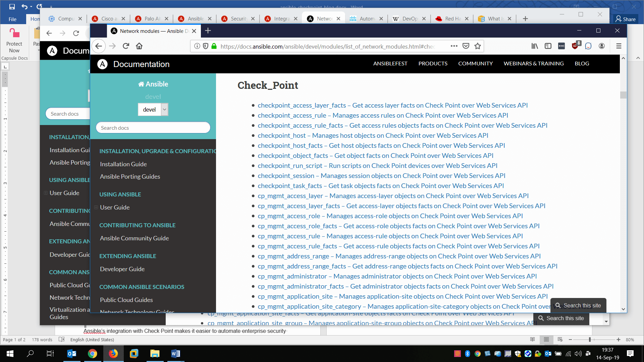Image resolution: width=644 pixels, height=362 pixels.
Task: Open Firefox account icon
Action: tap(602, 46)
